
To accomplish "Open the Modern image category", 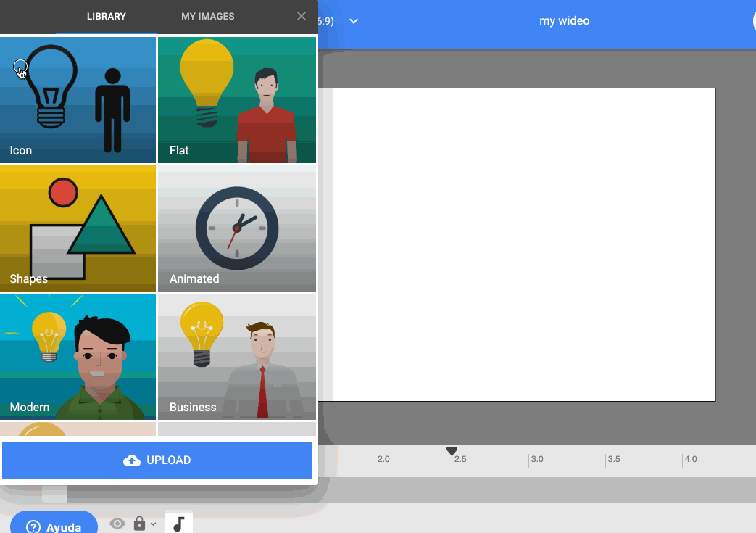I will (78, 357).
